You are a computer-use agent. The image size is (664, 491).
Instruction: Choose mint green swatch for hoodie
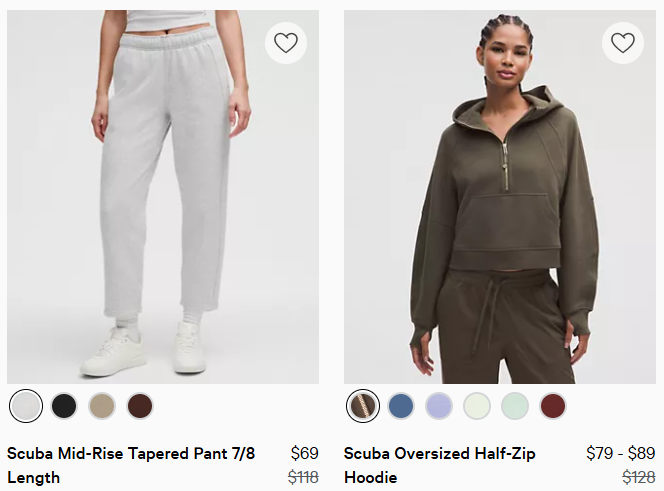515,406
